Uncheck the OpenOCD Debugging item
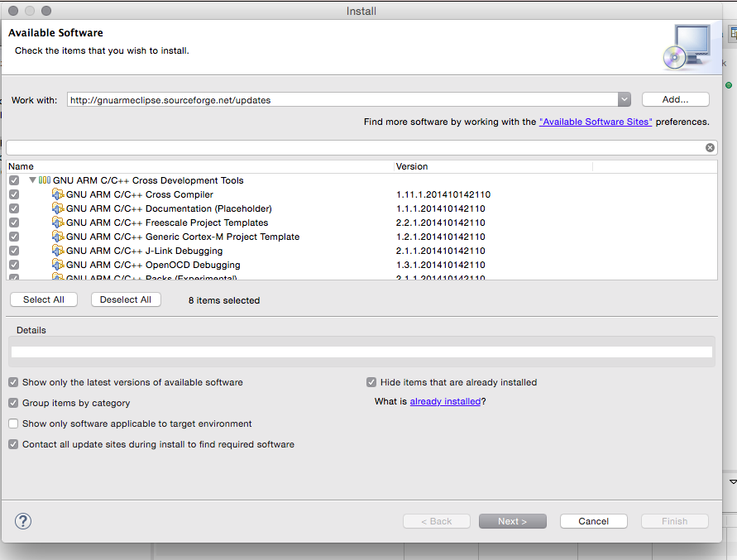The width and height of the screenshot is (737, 560). coord(14,265)
